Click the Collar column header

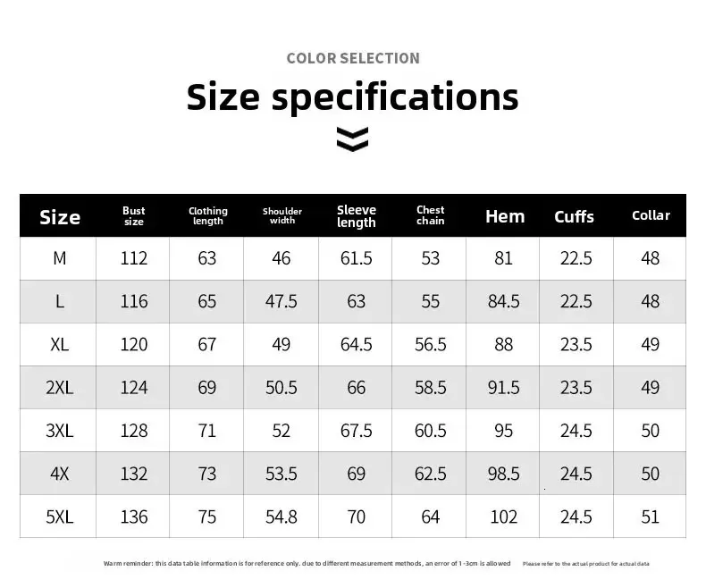[651, 215]
